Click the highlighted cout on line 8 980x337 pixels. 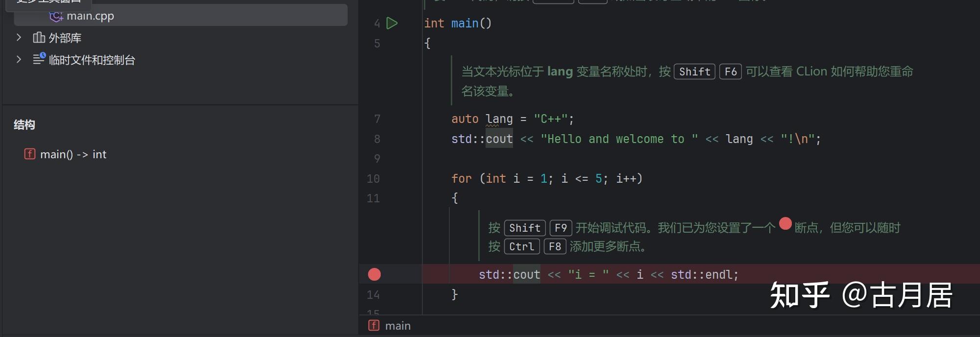[499, 139]
